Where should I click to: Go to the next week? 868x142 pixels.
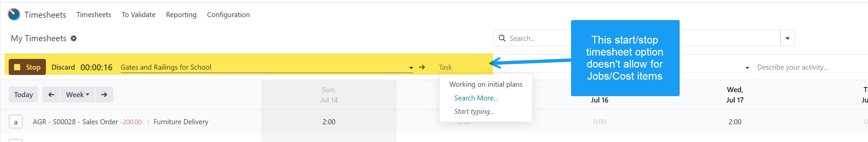tap(104, 94)
